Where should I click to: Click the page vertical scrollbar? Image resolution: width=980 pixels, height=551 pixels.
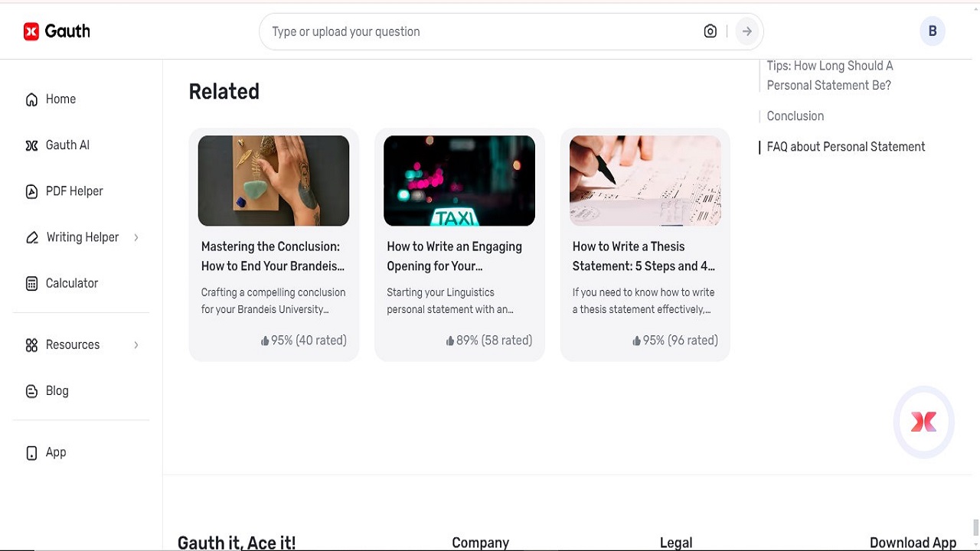point(975,527)
